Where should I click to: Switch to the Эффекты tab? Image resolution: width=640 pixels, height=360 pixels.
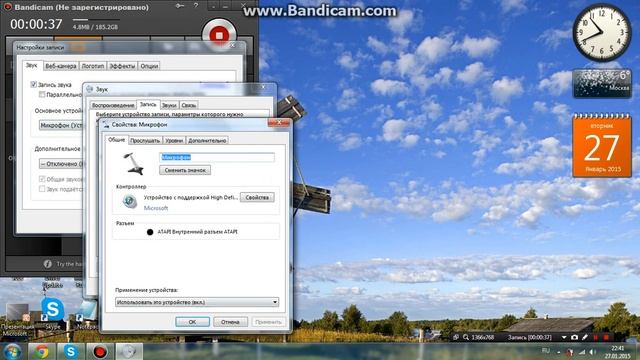click(122, 66)
